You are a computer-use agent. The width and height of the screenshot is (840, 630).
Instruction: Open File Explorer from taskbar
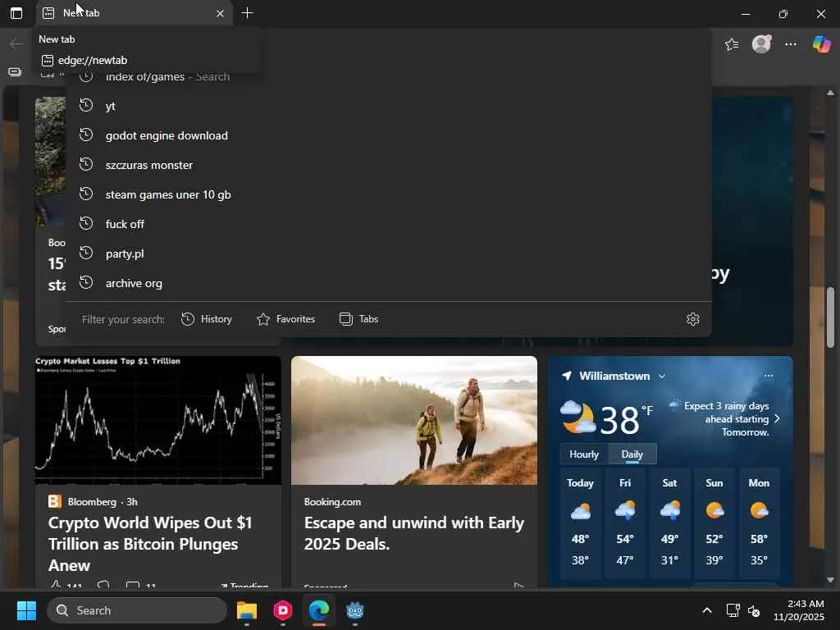247,610
